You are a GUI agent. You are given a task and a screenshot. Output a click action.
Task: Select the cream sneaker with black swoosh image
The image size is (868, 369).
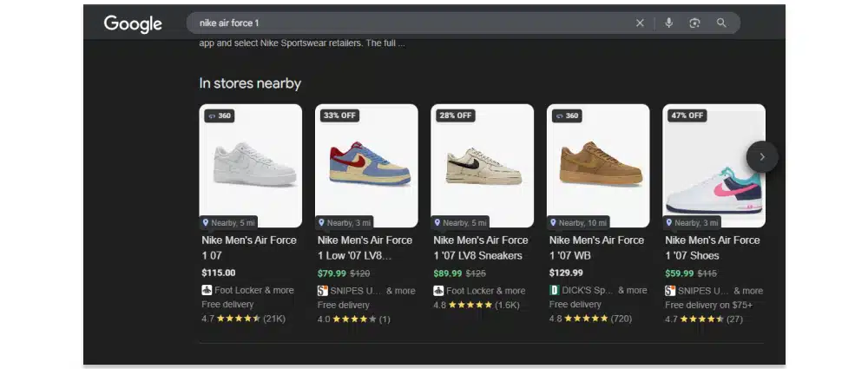tap(482, 165)
